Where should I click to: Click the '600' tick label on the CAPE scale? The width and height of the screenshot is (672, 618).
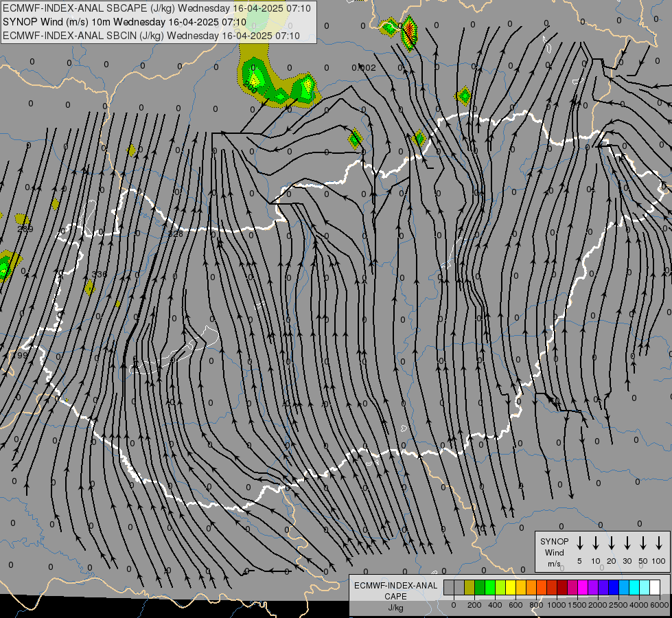(x=515, y=605)
